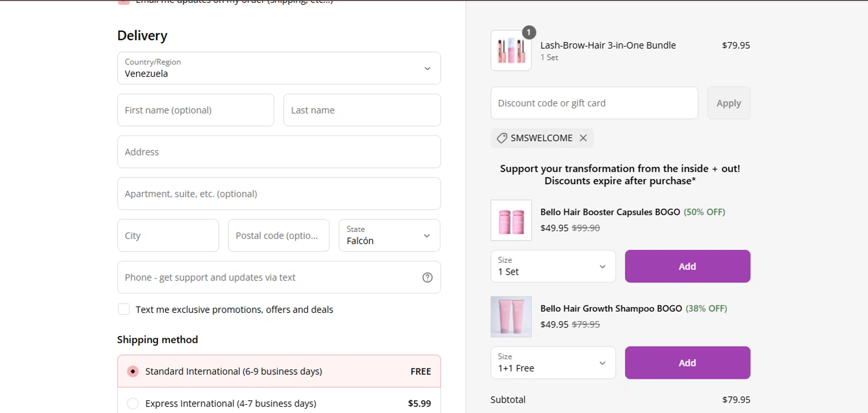Image resolution: width=868 pixels, height=413 pixels.
Task: Click the Discount code or gift card field
Action: [x=594, y=103]
